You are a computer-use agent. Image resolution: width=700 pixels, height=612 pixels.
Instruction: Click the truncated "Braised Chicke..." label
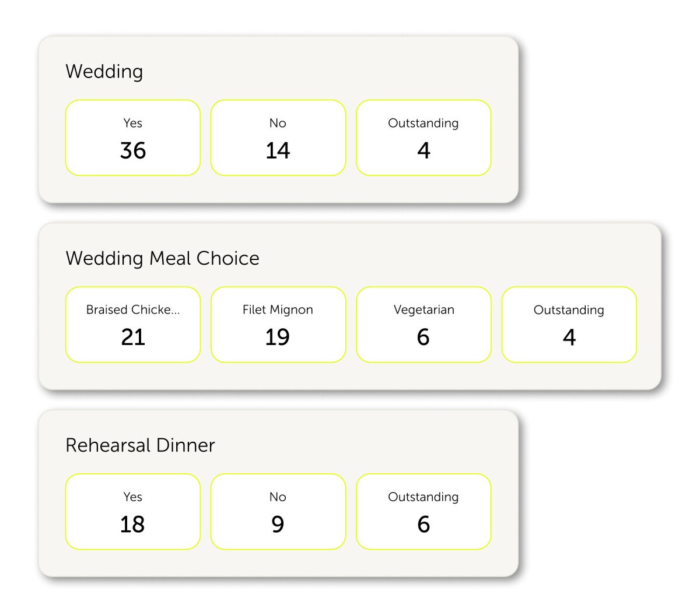tap(133, 310)
